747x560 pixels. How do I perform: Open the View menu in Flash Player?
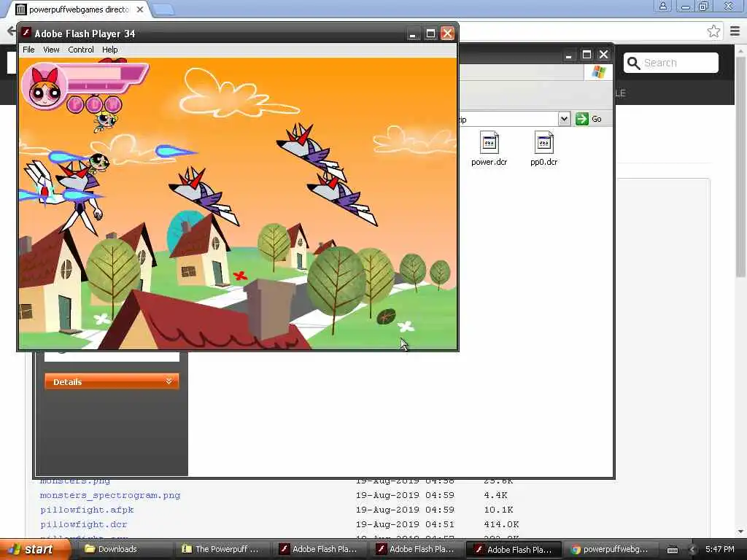coord(51,50)
